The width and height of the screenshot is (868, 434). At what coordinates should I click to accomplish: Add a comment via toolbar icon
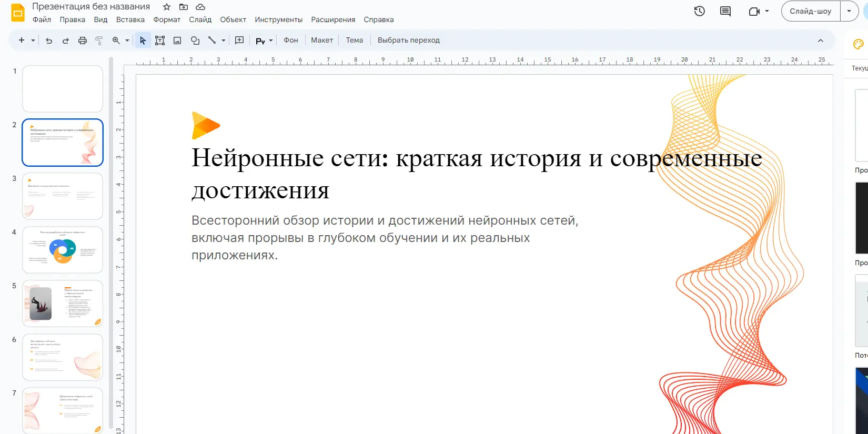(x=239, y=41)
